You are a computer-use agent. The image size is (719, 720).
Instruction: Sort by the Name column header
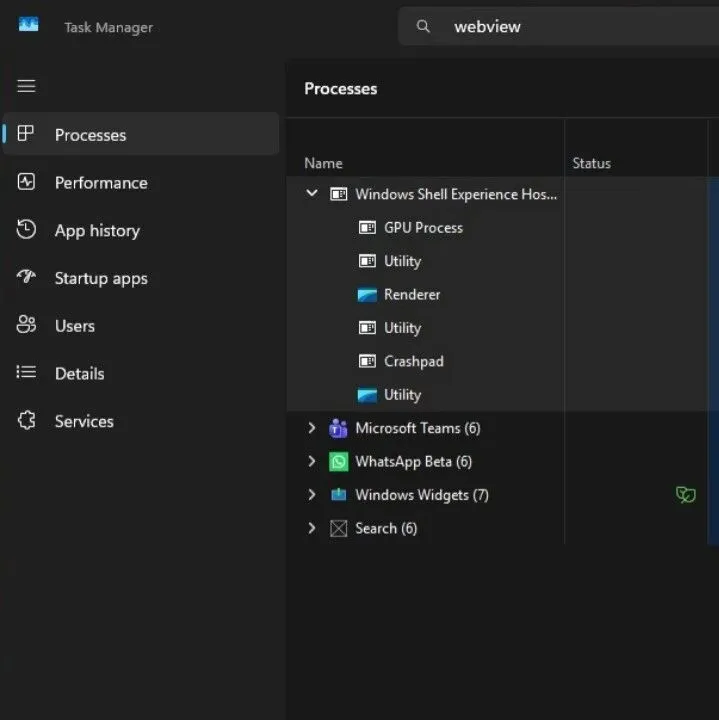point(323,163)
